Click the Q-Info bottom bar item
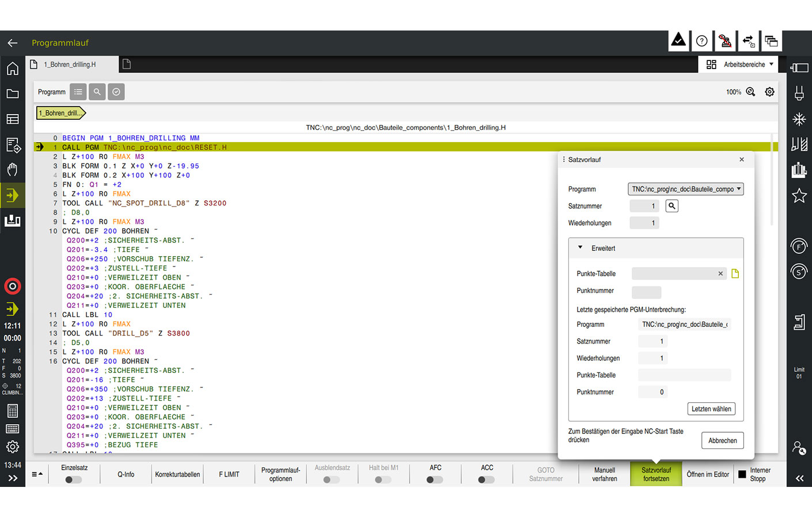Image resolution: width=812 pixels, height=518 pixels. click(126, 474)
